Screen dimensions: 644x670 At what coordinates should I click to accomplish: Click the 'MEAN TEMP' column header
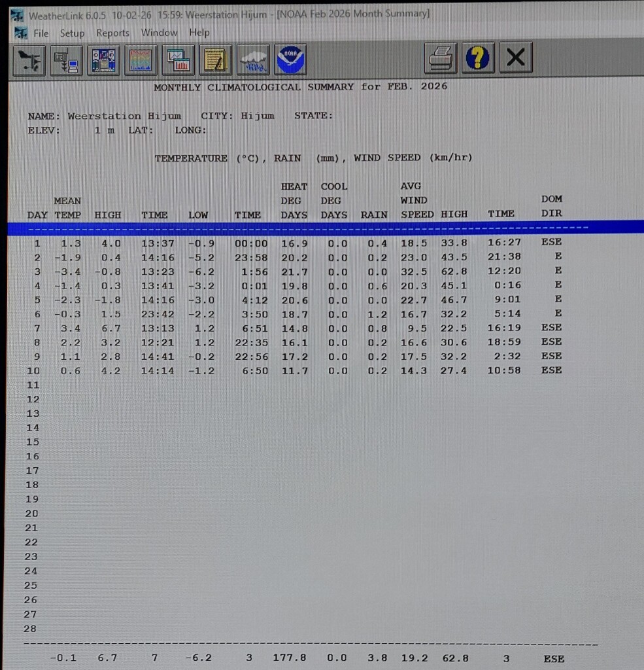click(x=67, y=207)
